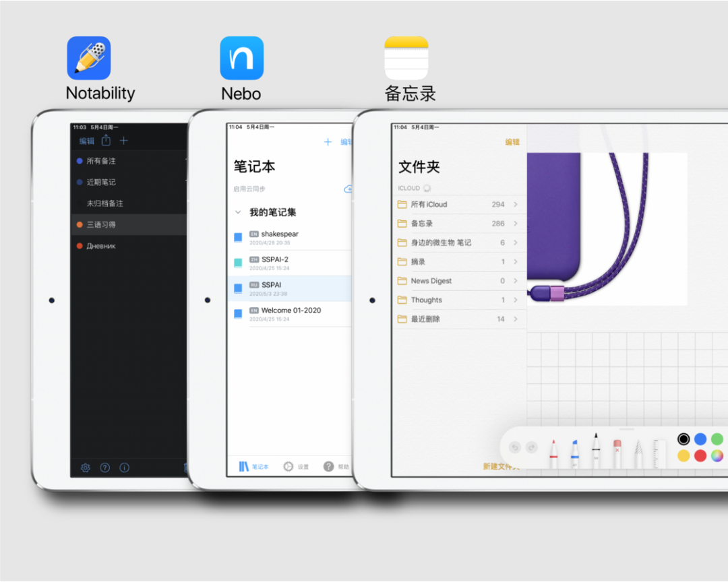This screenshot has width=728, height=582.
Task: Click chevron on 最近删除 row
Action: 516,319
